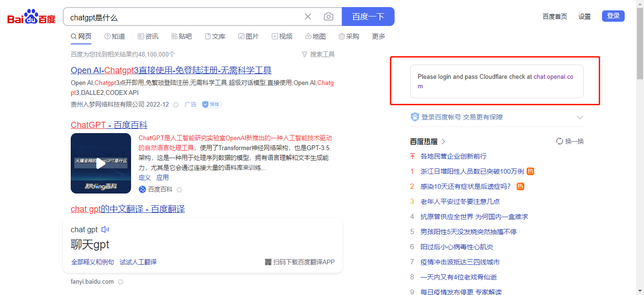Play the ChatGPT Baike video thumbnail

[101, 163]
